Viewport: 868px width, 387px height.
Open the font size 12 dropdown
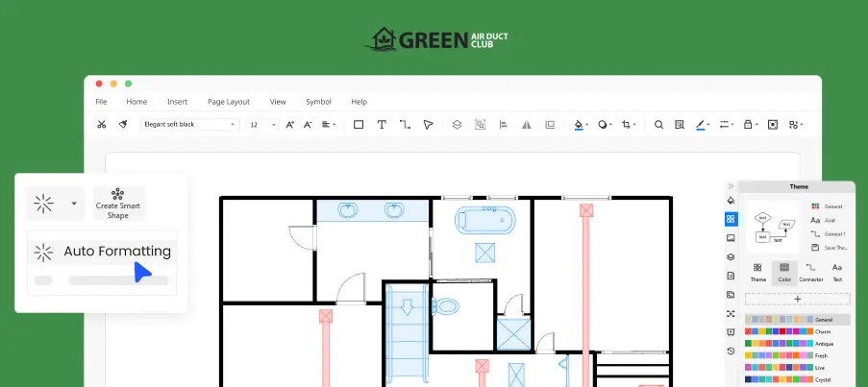click(262, 125)
